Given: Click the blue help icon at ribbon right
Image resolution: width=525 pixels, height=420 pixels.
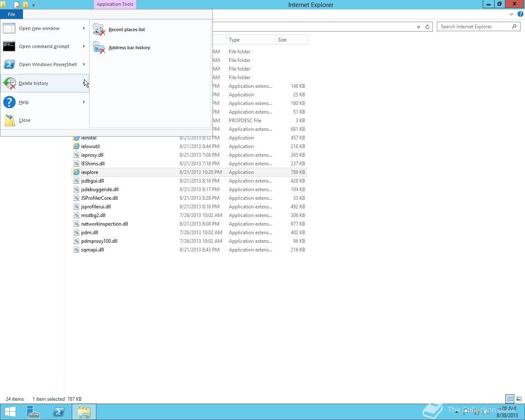Looking at the screenshot, I should click(520, 14).
